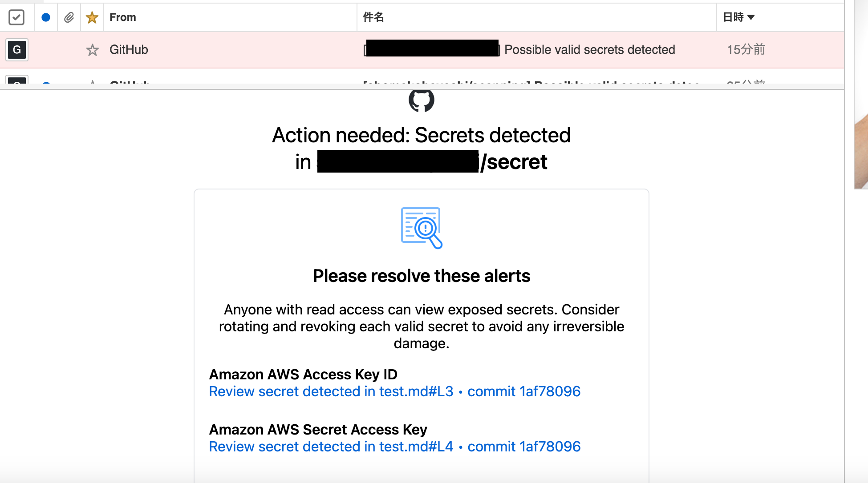
Task: Open commit 1af78096 link for Access Key ID
Action: click(524, 391)
